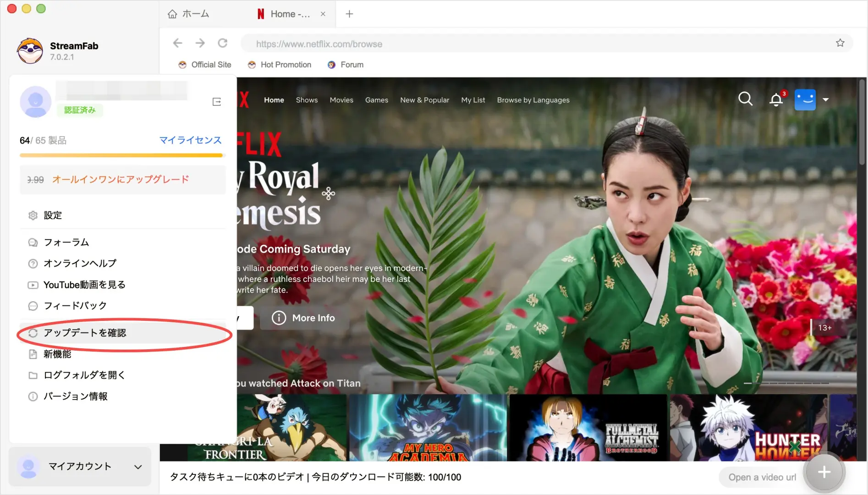
Task: Open フィードバック menu item
Action: coord(123,306)
